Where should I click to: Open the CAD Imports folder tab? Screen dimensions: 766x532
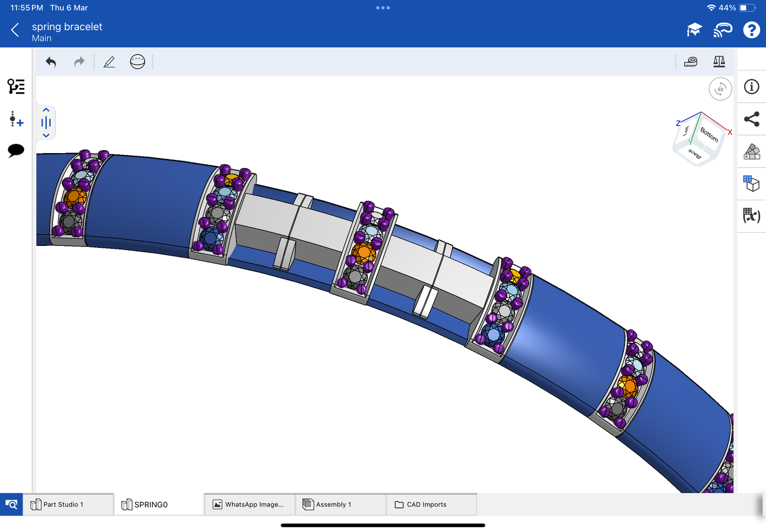coord(431,504)
